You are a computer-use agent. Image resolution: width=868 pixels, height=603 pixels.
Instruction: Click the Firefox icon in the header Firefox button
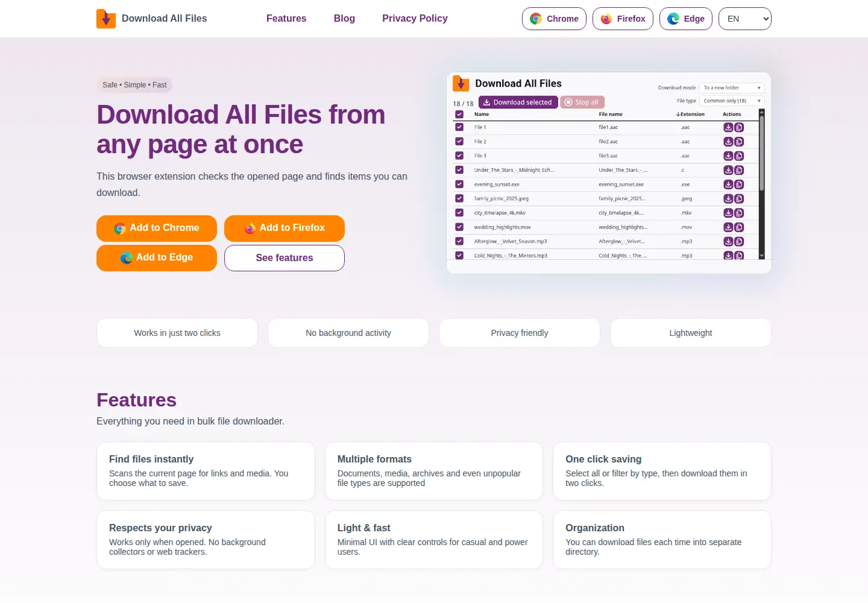point(606,19)
